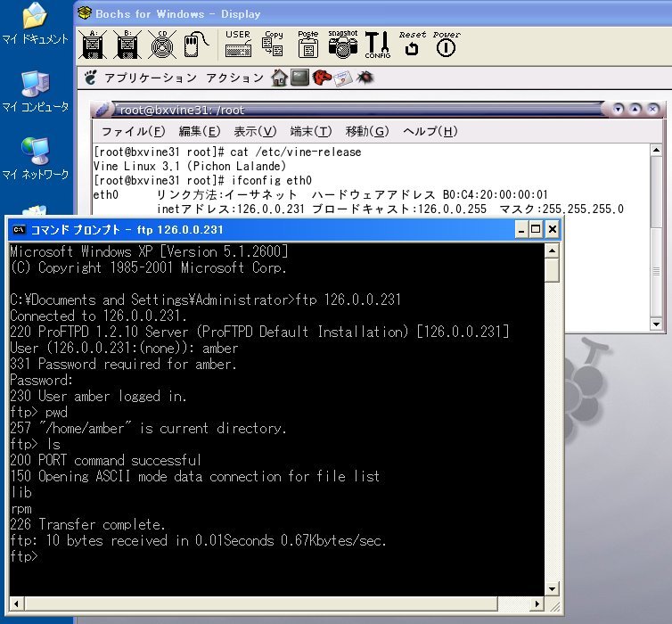Screen dimensions: 672x624
Task: Click command prompt vertical scrollbar thumb
Action: [x=552, y=270]
